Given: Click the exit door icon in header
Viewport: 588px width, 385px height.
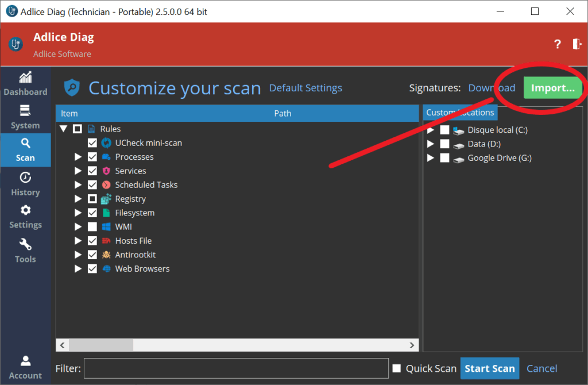Looking at the screenshot, I should [x=577, y=44].
